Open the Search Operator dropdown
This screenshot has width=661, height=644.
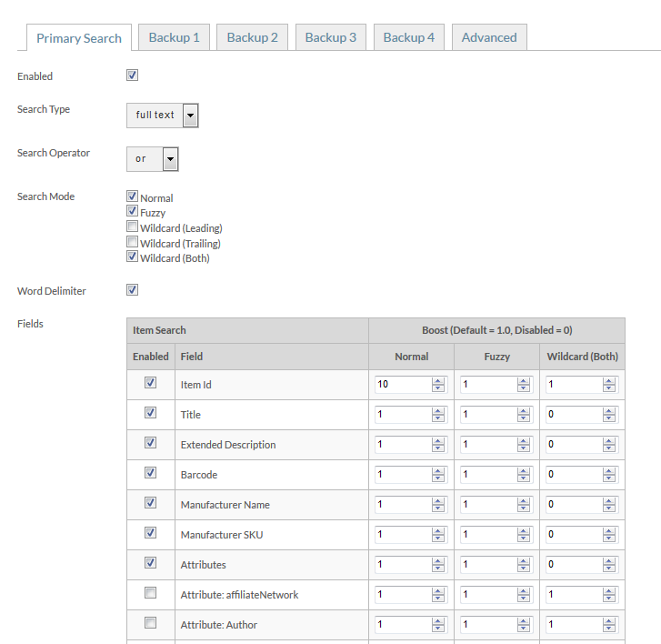click(x=153, y=159)
